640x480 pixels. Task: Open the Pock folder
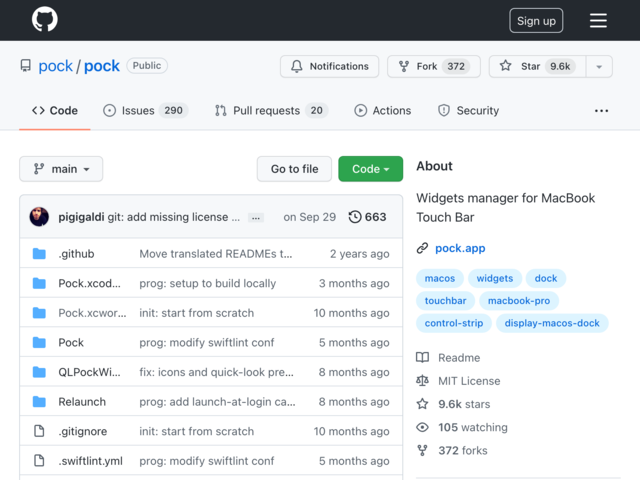coord(71,342)
